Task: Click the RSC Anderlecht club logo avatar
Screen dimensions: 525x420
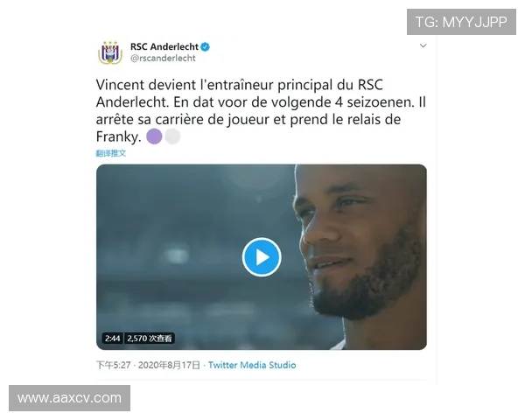Action: [110, 52]
